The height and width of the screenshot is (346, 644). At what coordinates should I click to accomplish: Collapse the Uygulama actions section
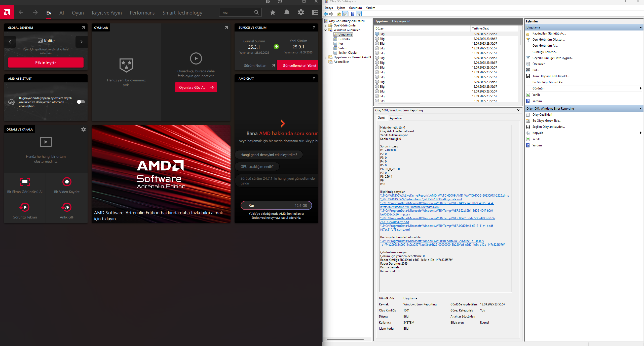pyautogui.click(x=640, y=27)
